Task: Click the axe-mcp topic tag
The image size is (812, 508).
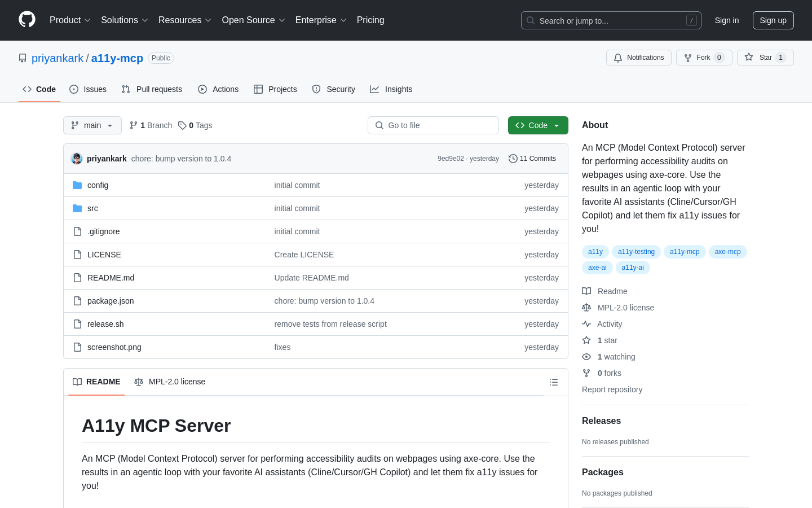Action: point(728,252)
